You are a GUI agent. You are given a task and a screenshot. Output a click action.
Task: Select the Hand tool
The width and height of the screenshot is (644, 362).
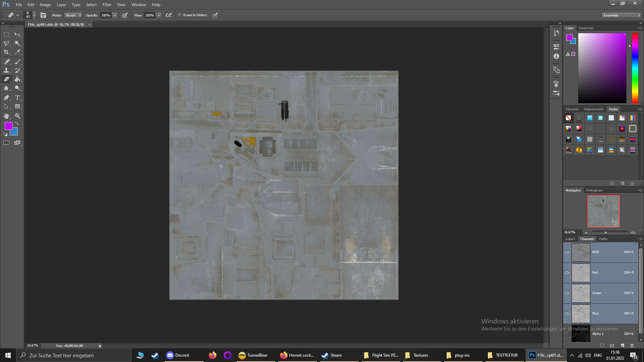tap(6, 116)
